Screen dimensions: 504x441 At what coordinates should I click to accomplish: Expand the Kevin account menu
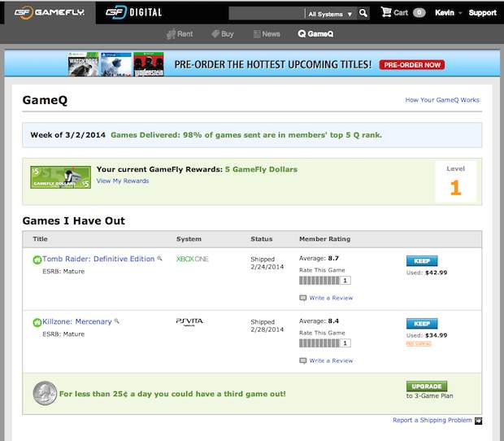[448, 12]
